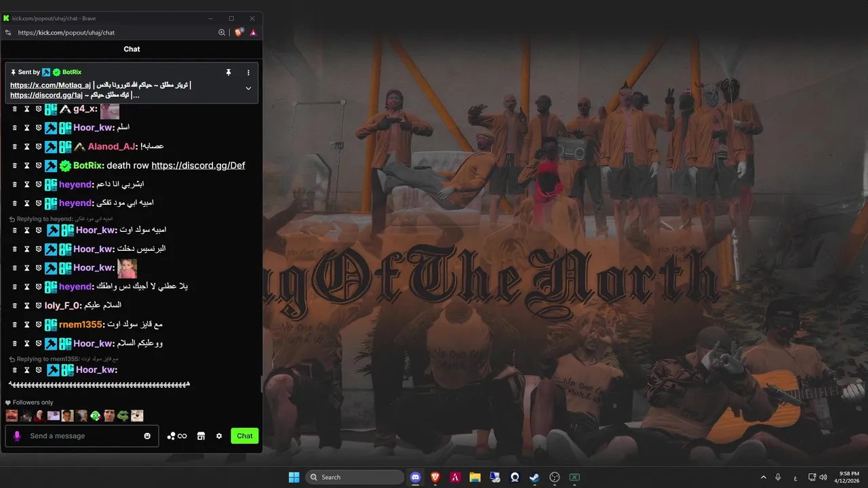Insert the green Pepe frog quick emote
The height and width of the screenshot is (488, 868).
coord(123,415)
